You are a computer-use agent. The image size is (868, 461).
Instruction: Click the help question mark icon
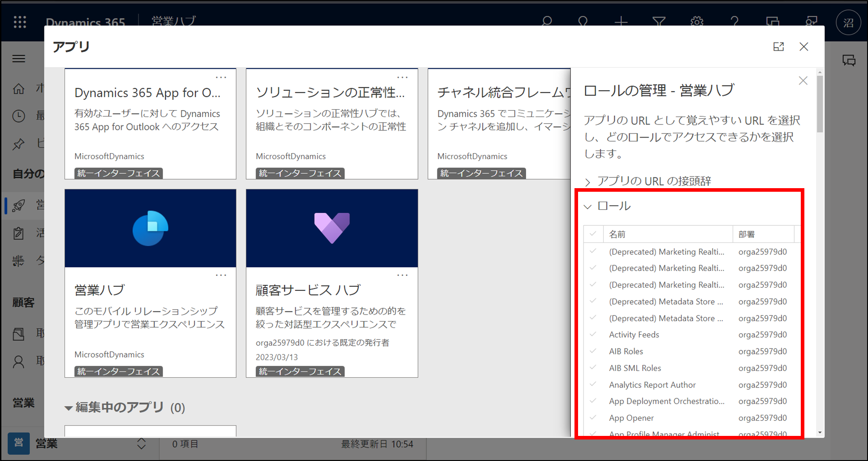(734, 22)
